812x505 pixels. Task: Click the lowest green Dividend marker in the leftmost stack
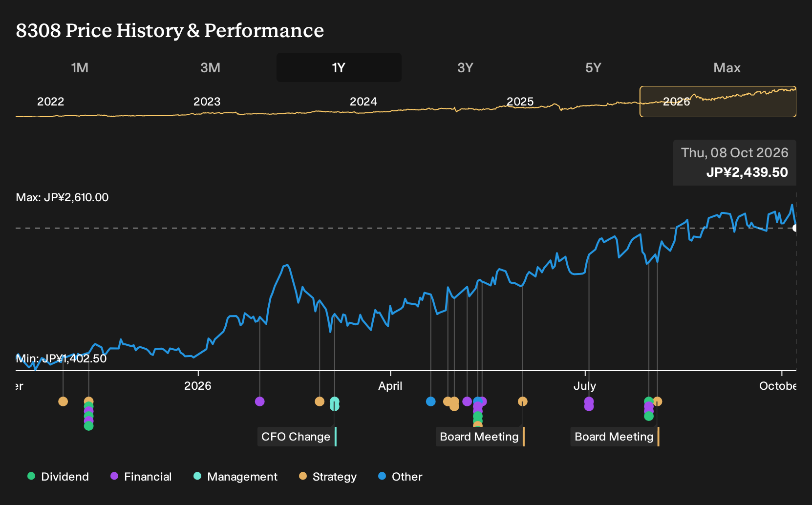[88, 426]
